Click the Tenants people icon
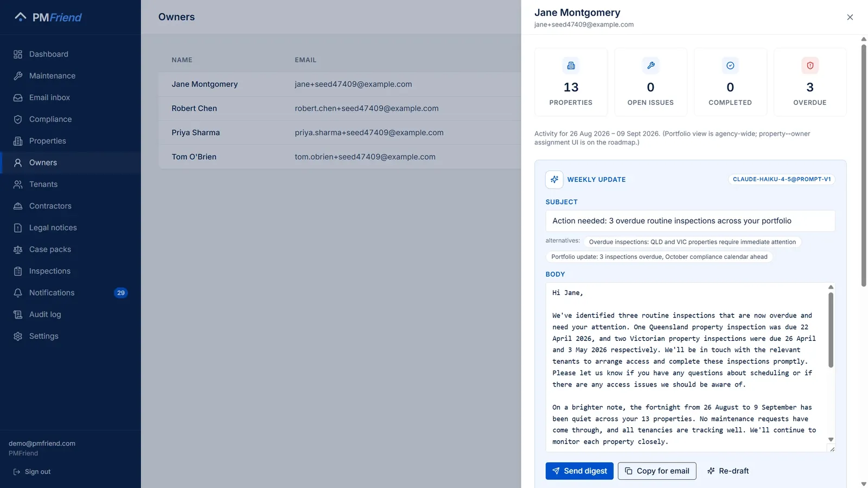 [x=18, y=185]
